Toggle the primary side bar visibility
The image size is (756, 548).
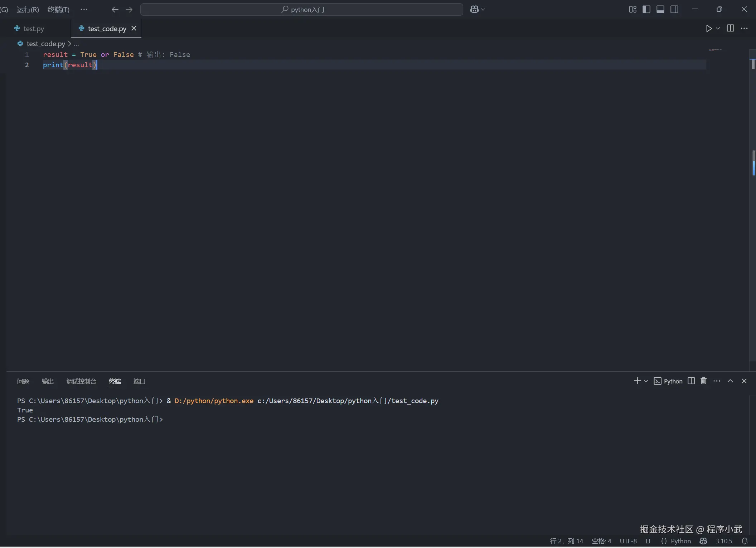pos(646,10)
